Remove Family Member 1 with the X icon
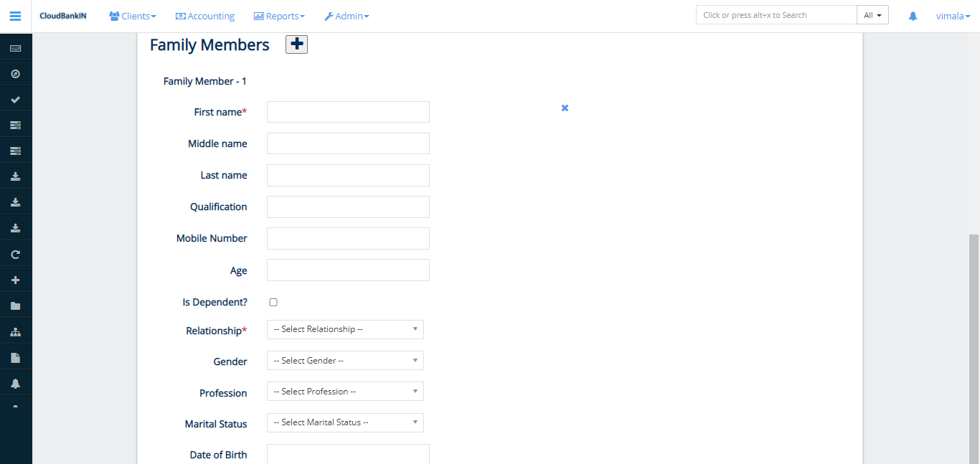 (x=565, y=108)
